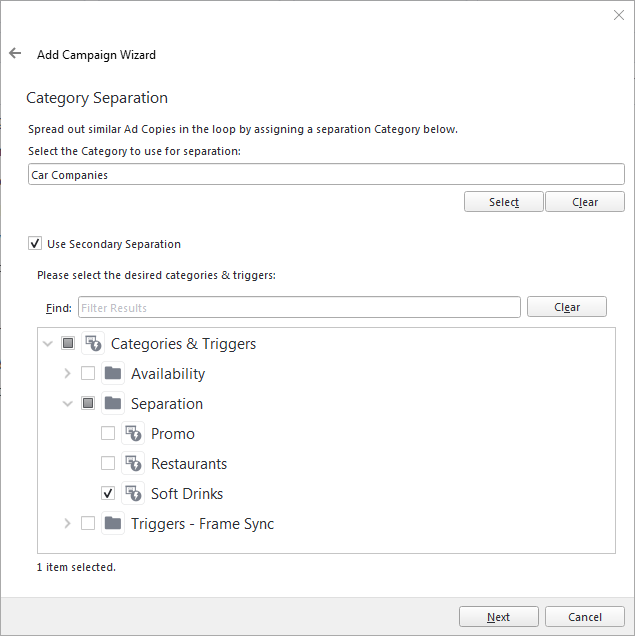635x636 pixels.
Task: Click the Promo category icon
Action: 133,434
